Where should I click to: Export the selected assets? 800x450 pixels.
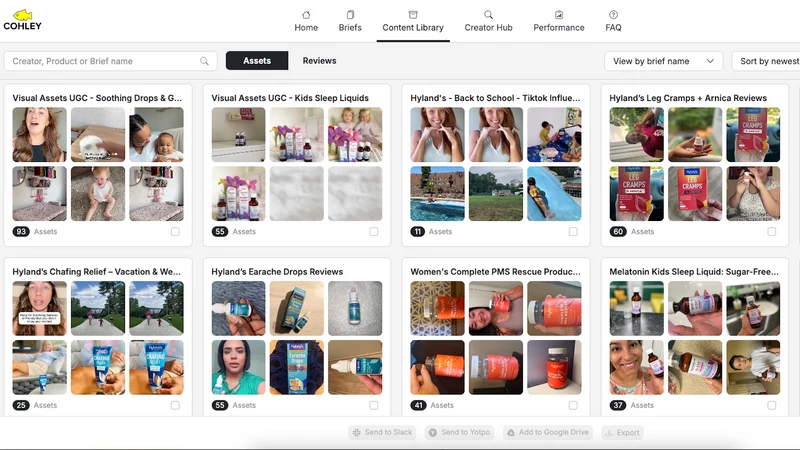622,432
